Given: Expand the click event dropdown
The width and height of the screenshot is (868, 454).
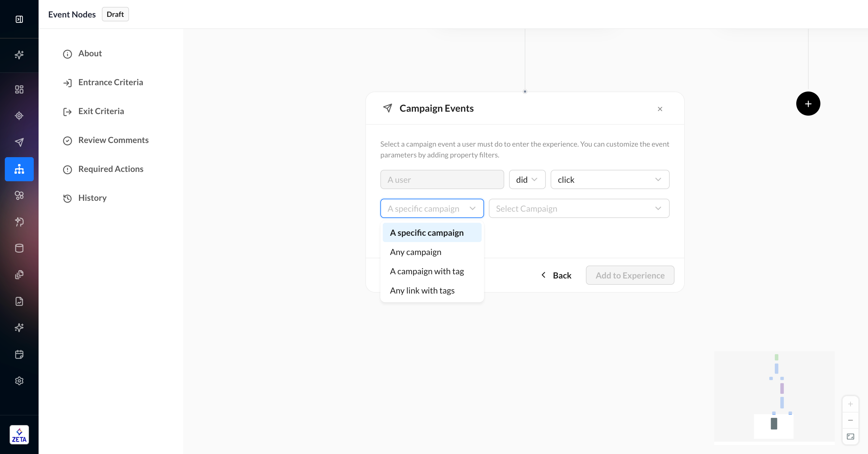Looking at the screenshot, I should tap(609, 180).
